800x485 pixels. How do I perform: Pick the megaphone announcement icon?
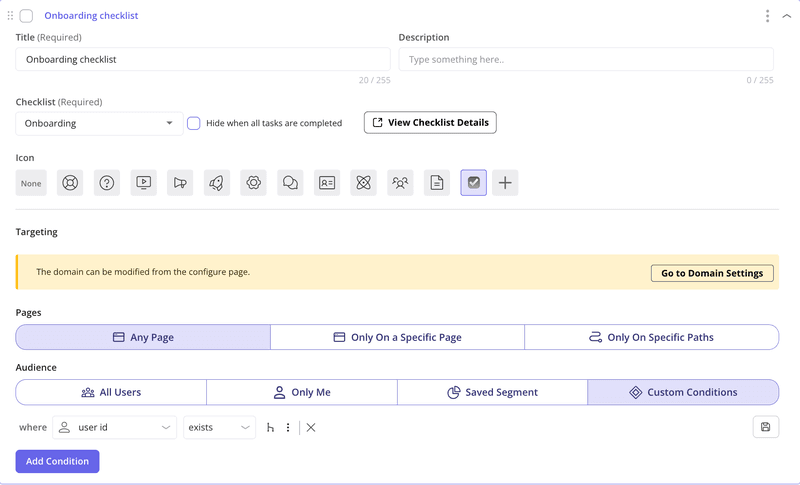coord(180,183)
